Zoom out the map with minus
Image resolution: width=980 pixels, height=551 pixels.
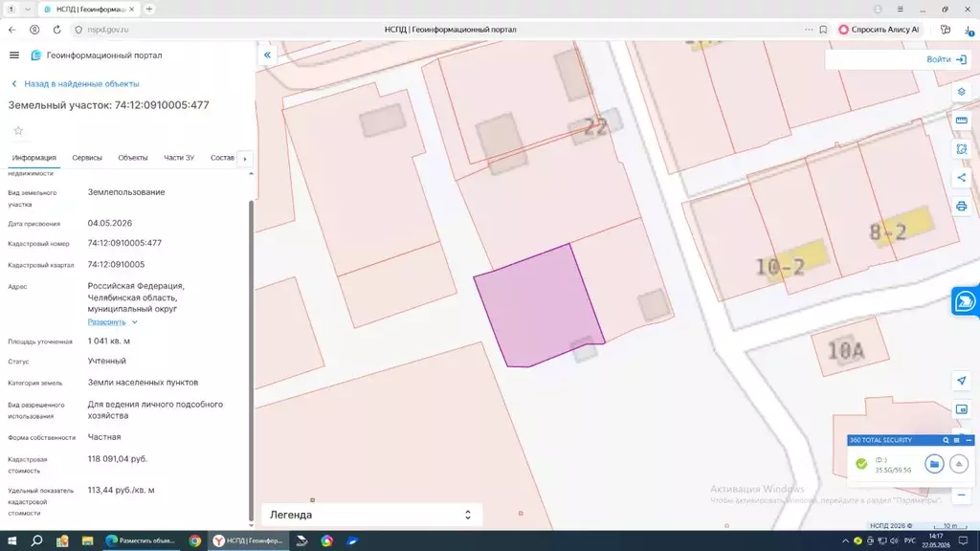pyautogui.click(x=961, y=496)
